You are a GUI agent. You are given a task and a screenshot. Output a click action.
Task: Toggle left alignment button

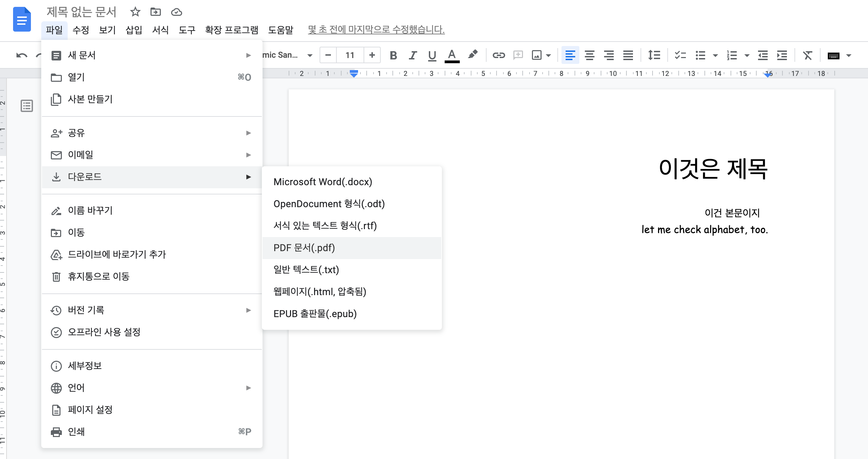coord(570,55)
